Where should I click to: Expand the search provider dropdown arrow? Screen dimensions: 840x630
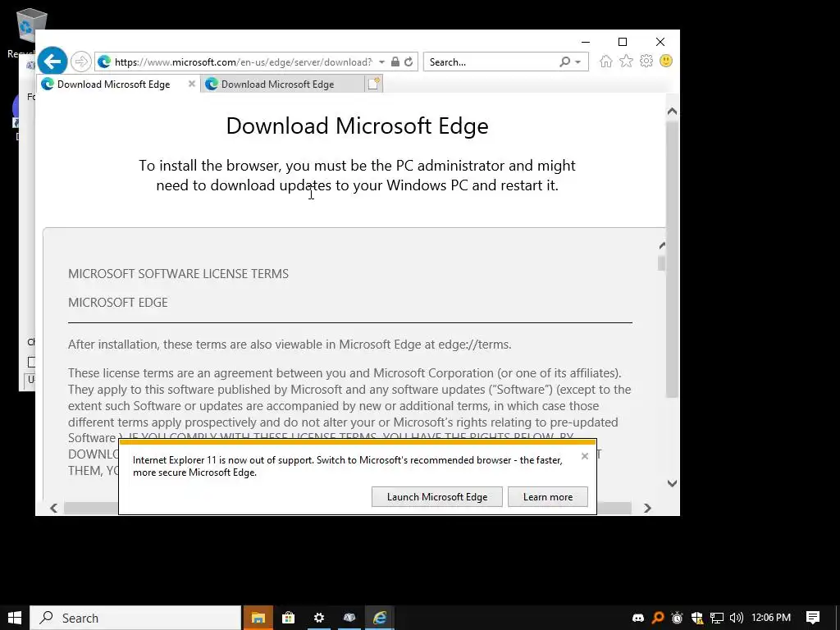click(x=578, y=62)
